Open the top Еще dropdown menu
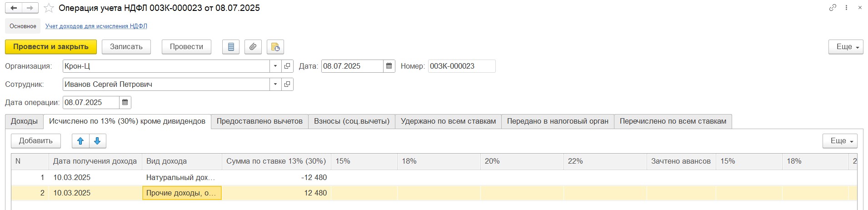Viewport: 868px width, 210px height. [845, 47]
